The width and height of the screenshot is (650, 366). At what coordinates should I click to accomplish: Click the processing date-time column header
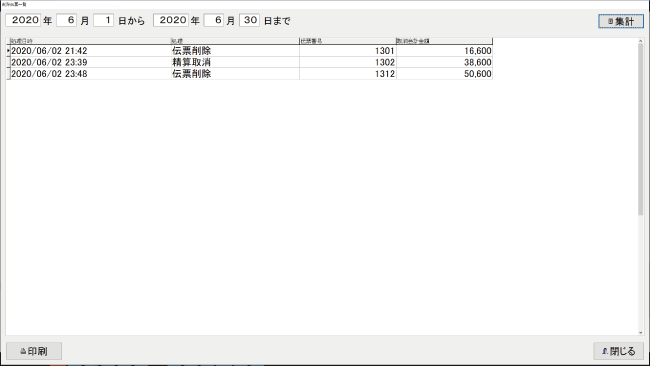tap(90, 41)
